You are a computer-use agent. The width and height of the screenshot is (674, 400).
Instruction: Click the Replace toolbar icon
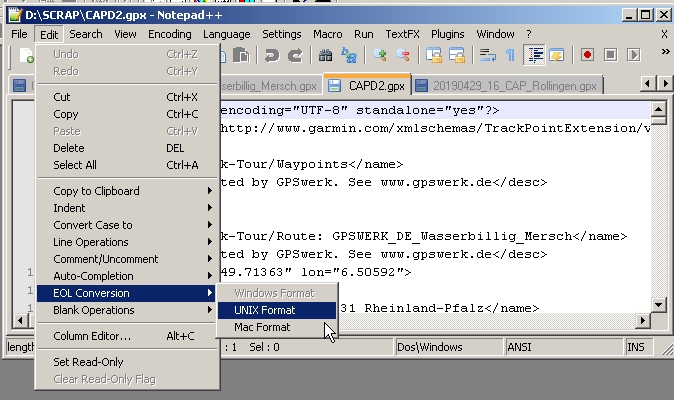coord(349,56)
